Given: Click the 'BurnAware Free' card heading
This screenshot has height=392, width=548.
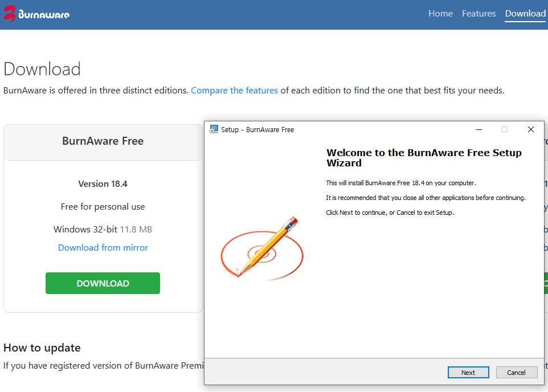Looking at the screenshot, I should (x=103, y=141).
